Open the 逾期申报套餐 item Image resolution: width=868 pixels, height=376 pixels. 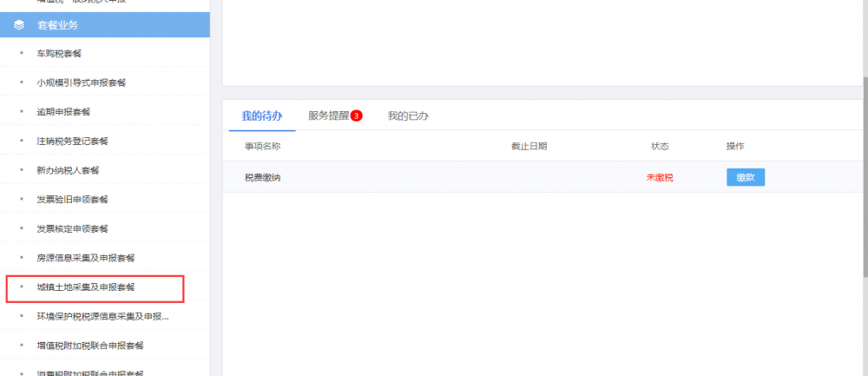(x=63, y=112)
